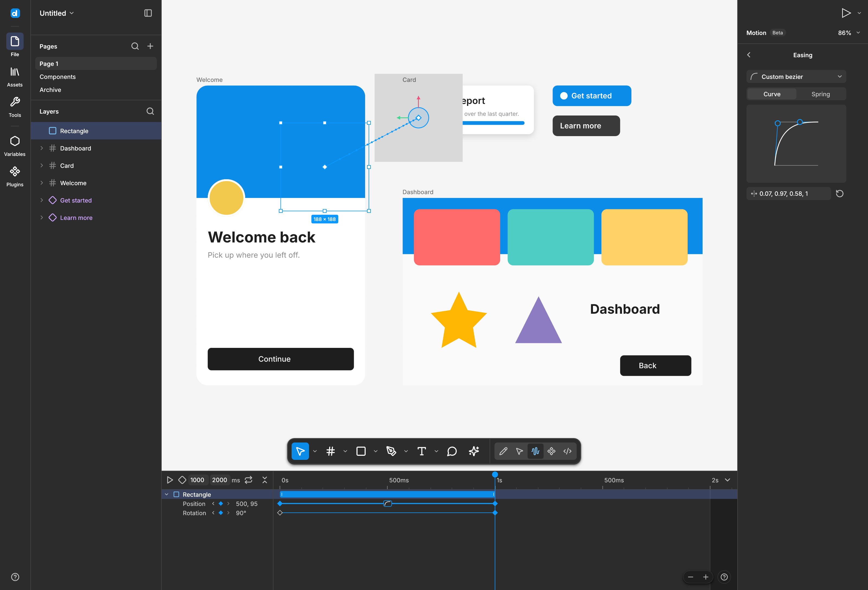The image size is (868, 590).
Task: Switch to the Spring easing tab
Action: [821, 94]
